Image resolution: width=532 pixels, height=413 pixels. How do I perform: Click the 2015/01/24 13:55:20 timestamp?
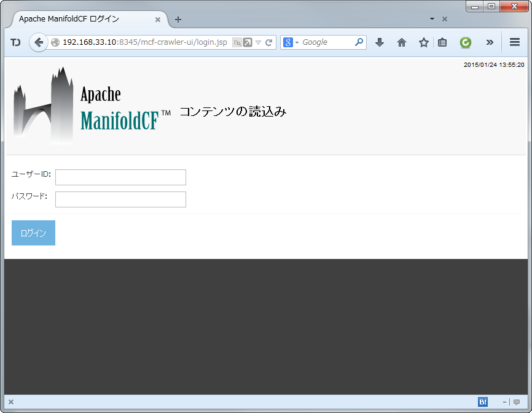[494, 64]
